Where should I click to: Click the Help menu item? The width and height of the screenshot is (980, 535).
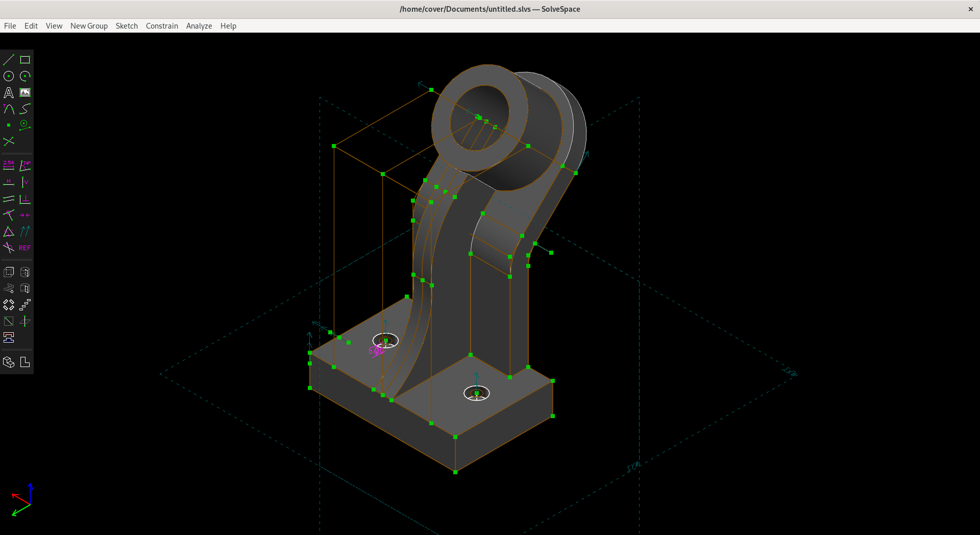(228, 26)
